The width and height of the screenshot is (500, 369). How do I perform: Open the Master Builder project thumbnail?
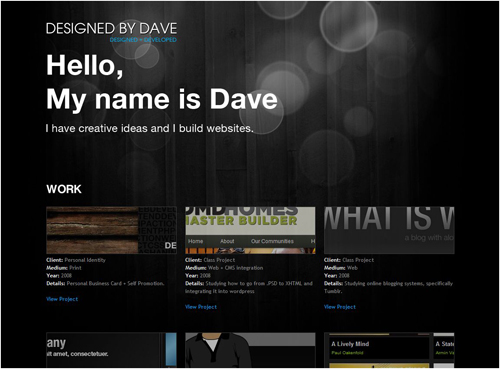(250, 230)
